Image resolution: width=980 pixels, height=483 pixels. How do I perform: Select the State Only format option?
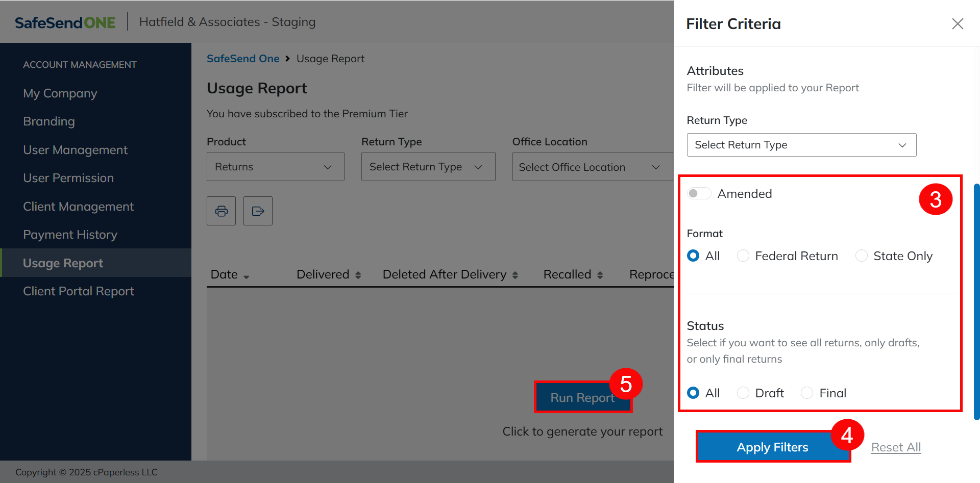[x=862, y=256]
